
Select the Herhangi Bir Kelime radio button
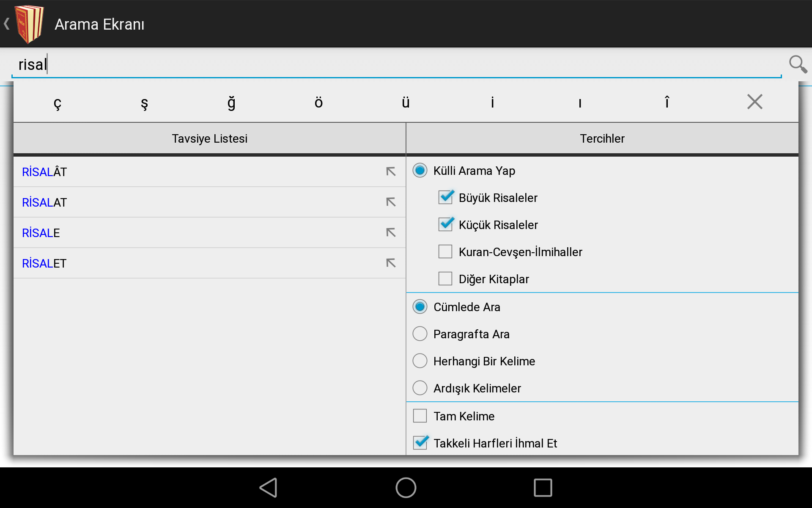pos(420,361)
